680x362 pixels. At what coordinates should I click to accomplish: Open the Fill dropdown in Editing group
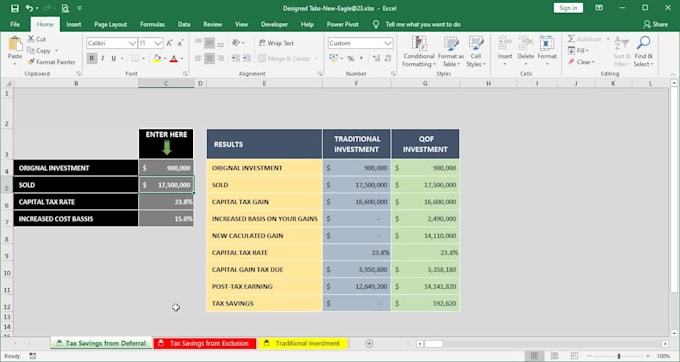pyautogui.click(x=579, y=51)
